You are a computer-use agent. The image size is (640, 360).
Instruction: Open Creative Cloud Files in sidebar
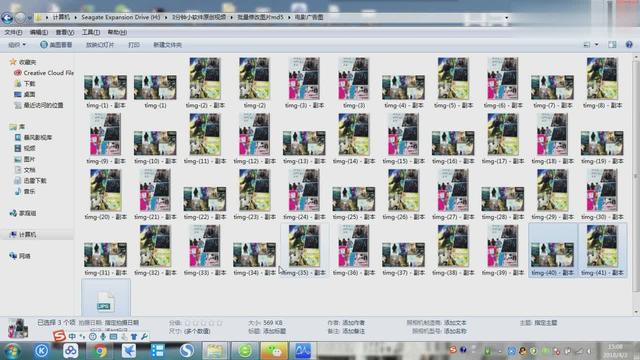tap(44, 73)
